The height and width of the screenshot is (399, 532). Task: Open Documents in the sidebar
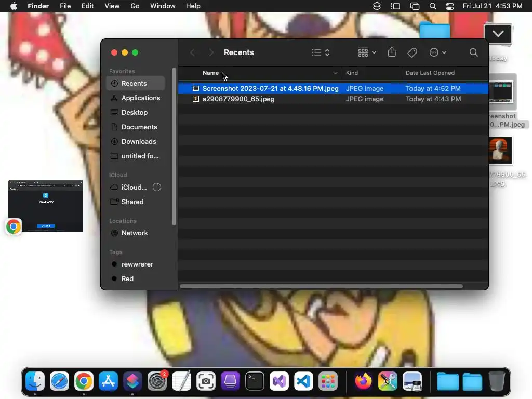click(136, 127)
